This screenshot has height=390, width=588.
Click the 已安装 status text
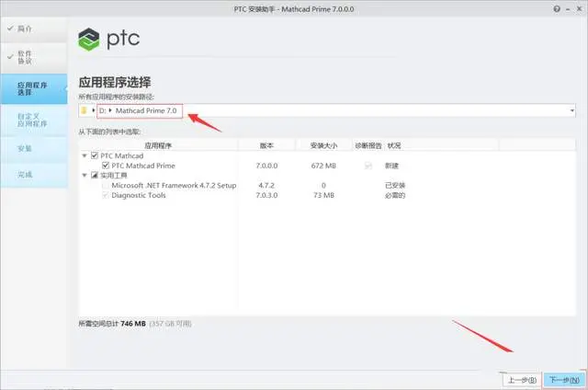coord(395,185)
